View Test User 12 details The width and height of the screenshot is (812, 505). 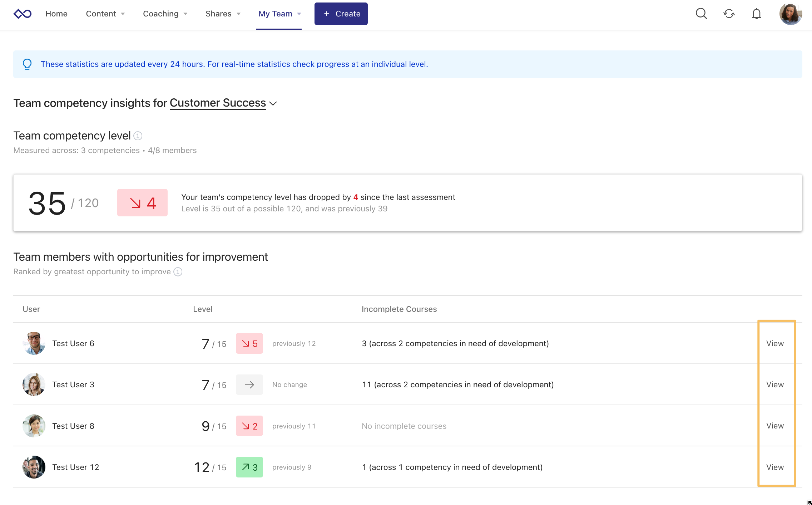tap(775, 467)
